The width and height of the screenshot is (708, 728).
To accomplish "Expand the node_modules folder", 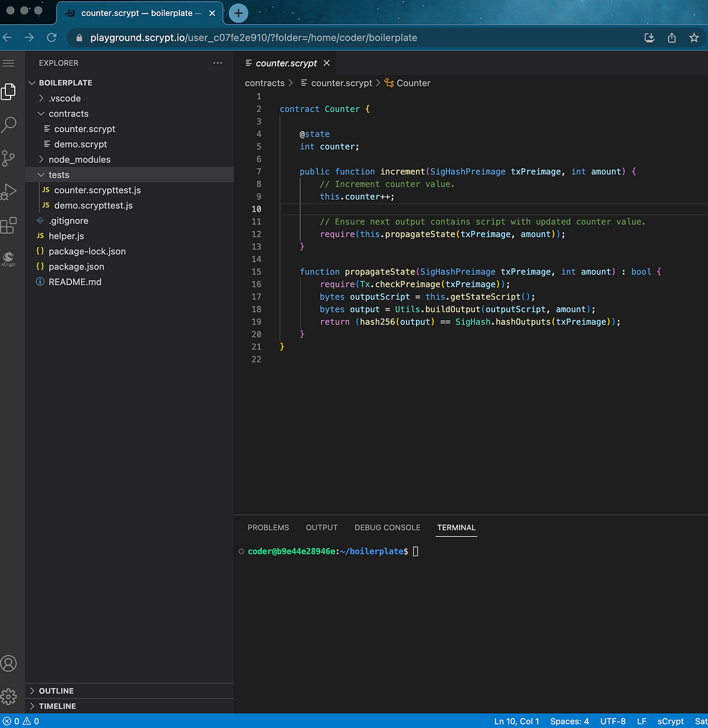I will (x=79, y=160).
